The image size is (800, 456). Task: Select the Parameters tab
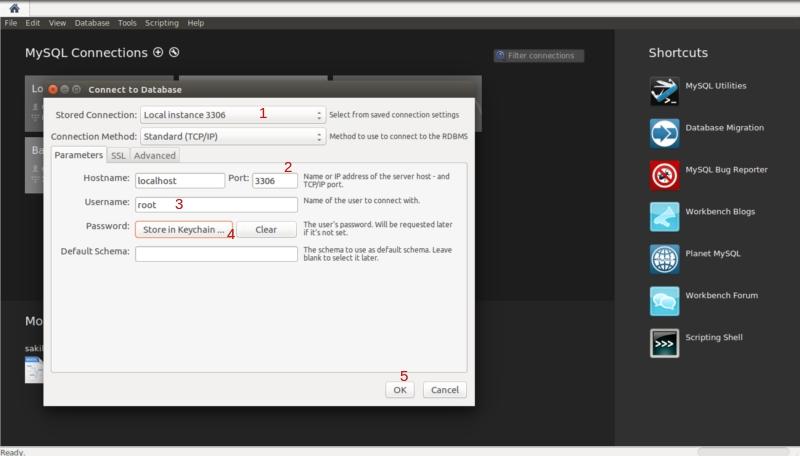pyautogui.click(x=79, y=155)
